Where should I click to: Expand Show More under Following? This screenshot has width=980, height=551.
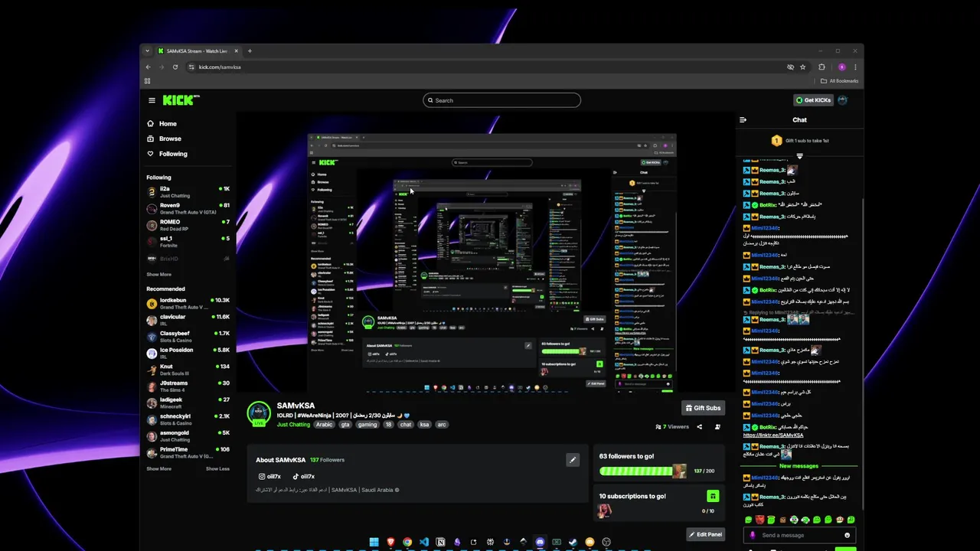point(159,275)
